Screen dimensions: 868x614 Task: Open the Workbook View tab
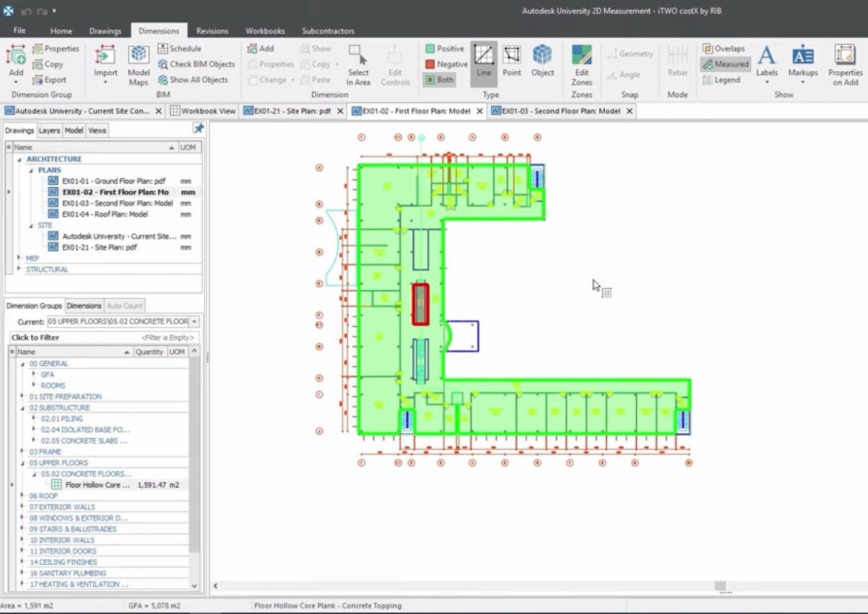(203, 111)
